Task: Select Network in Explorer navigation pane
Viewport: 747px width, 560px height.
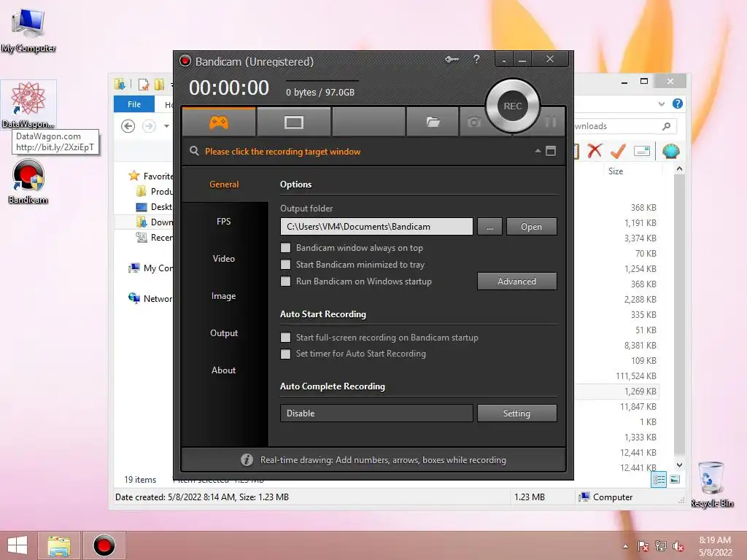Action: [x=150, y=298]
